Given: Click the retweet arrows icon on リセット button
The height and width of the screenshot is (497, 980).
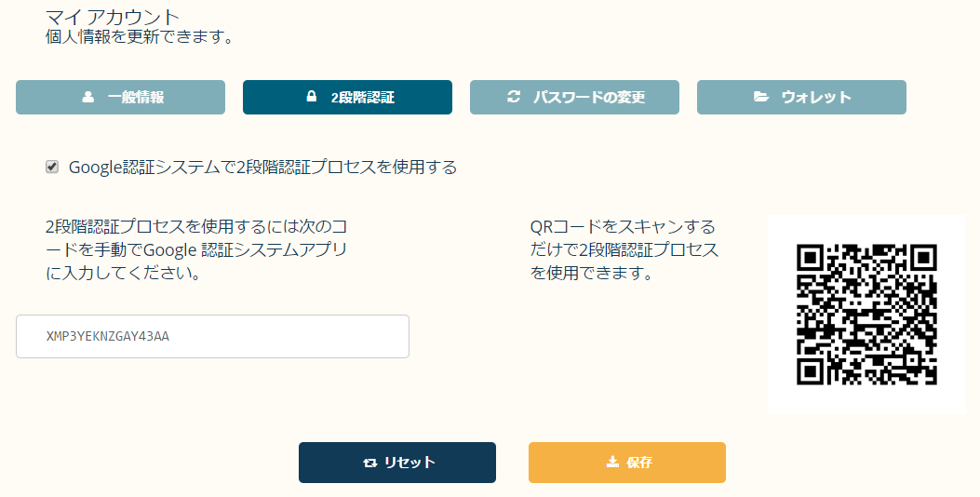Looking at the screenshot, I should click(370, 463).
